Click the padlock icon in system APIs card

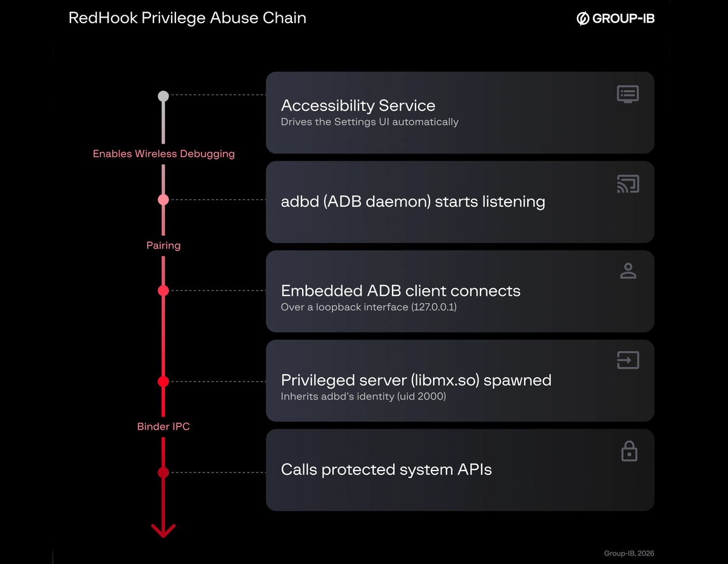point(629,451)
